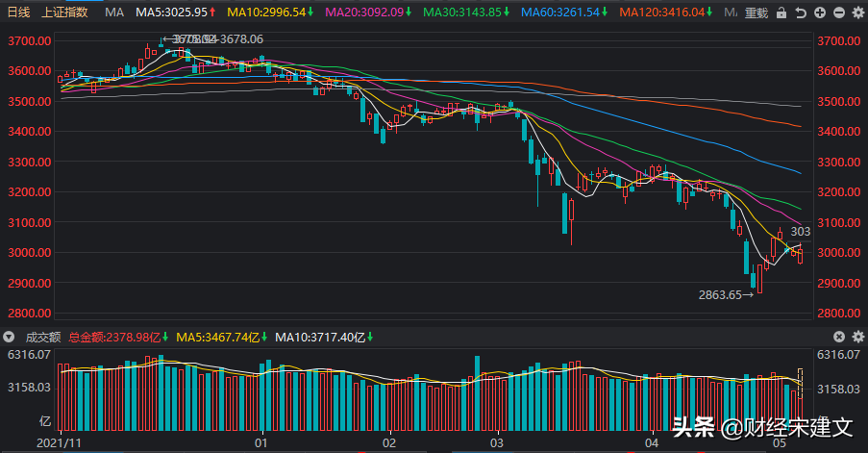The height and width of the screenshot is (453, 868).
Task: Select the 日线 daily period label
Action: (x=19, y=13)
